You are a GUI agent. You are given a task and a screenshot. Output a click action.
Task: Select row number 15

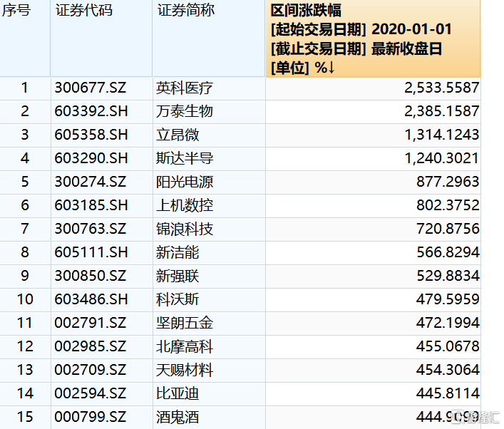point(25,416)
